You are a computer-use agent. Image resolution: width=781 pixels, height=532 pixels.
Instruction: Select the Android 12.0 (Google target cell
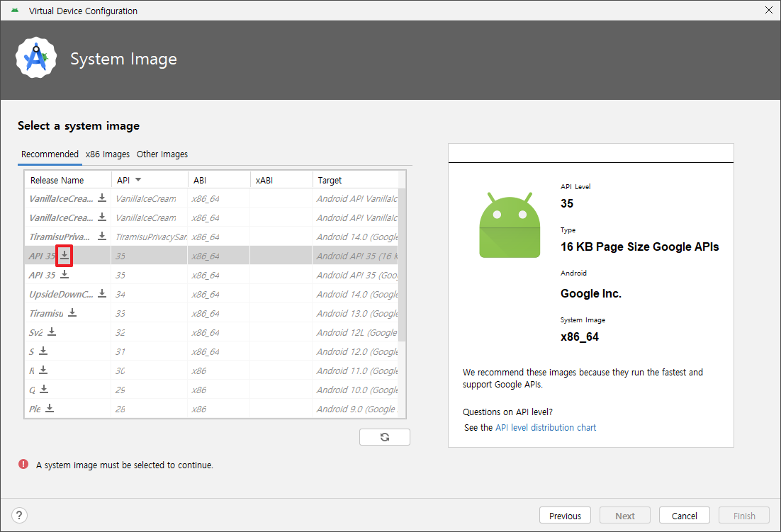click(356, 351)
